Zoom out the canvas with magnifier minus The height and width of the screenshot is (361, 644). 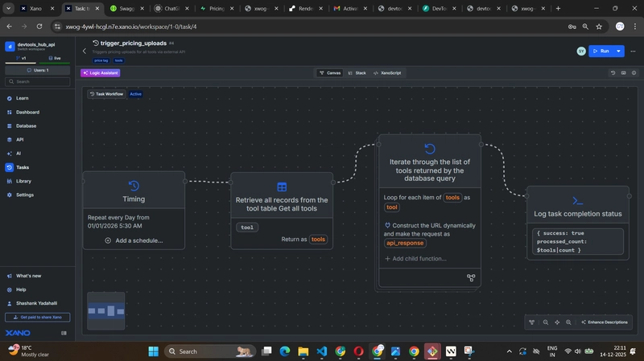546,322
